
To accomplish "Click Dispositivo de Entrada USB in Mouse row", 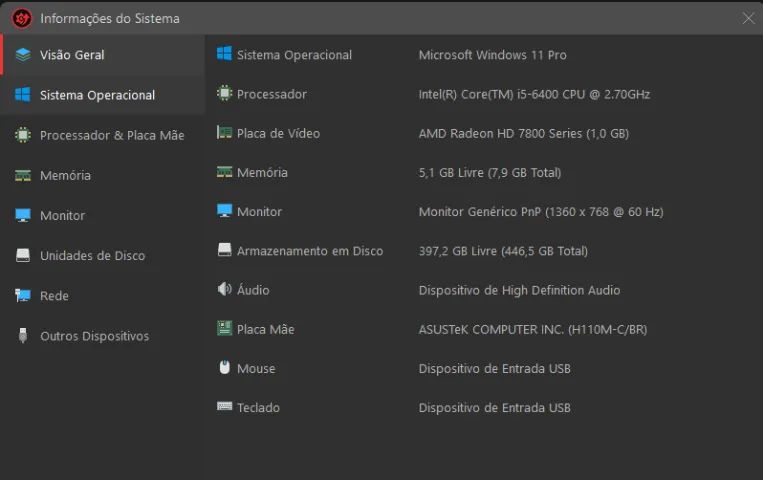I will click(494, 369).
